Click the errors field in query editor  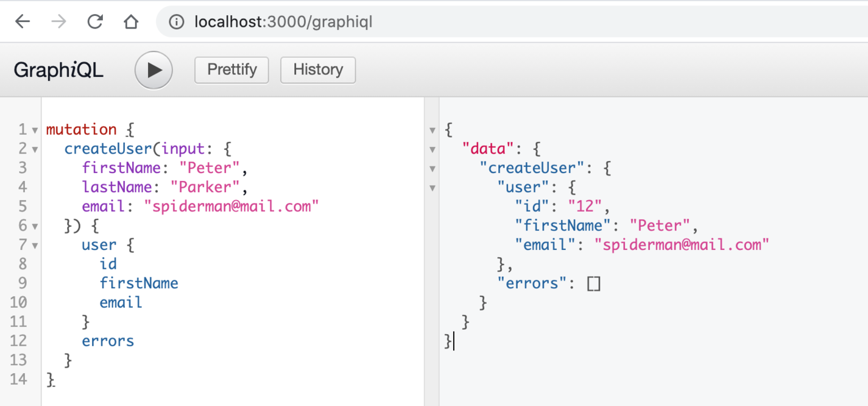point(108,341)
